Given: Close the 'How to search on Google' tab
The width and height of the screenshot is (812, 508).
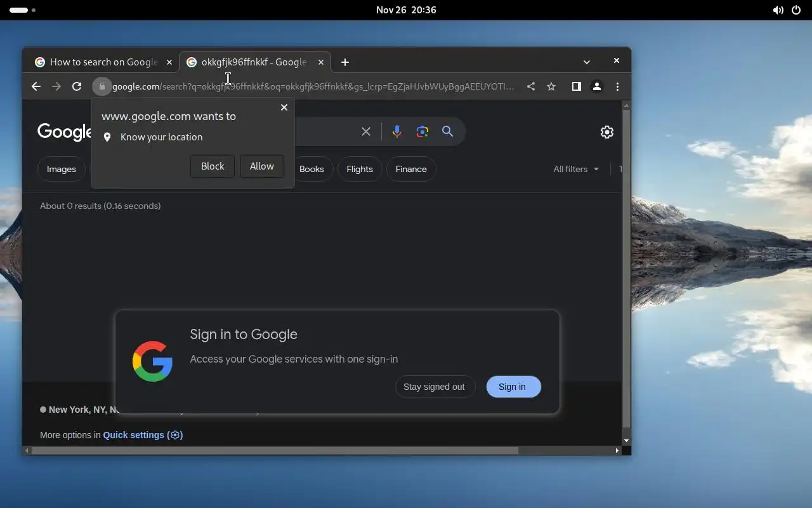Looking at the screenshot, I should point(169,62).
